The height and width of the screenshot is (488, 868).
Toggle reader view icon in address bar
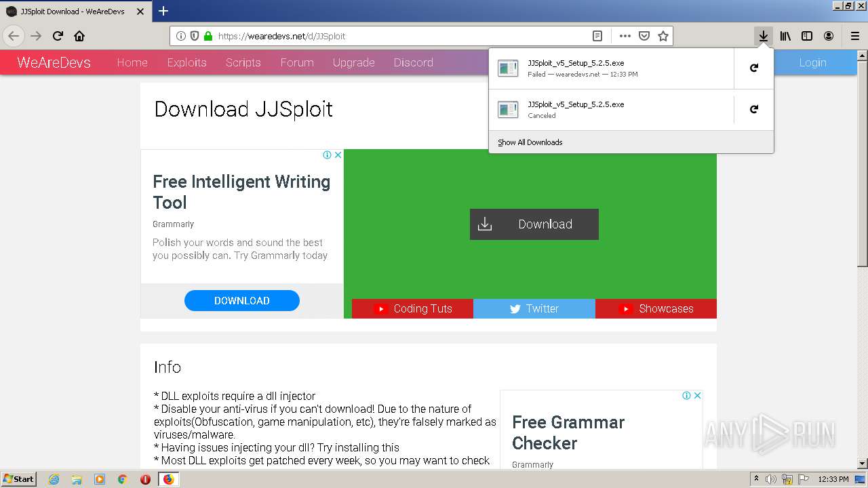tap(597, 36)
